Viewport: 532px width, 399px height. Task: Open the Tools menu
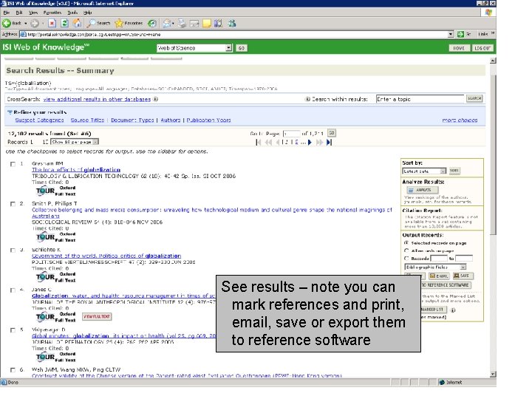[72, 13]
